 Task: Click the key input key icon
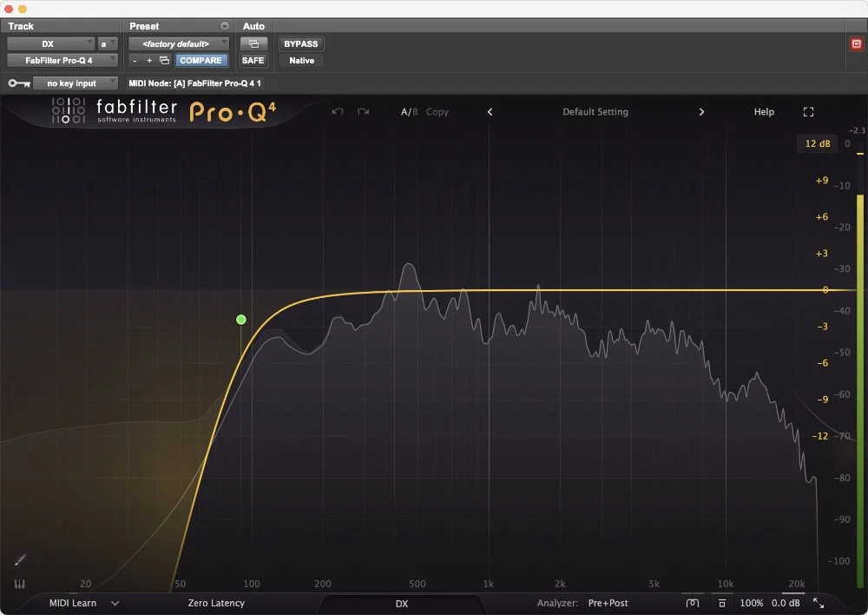[x=19, y=83]
